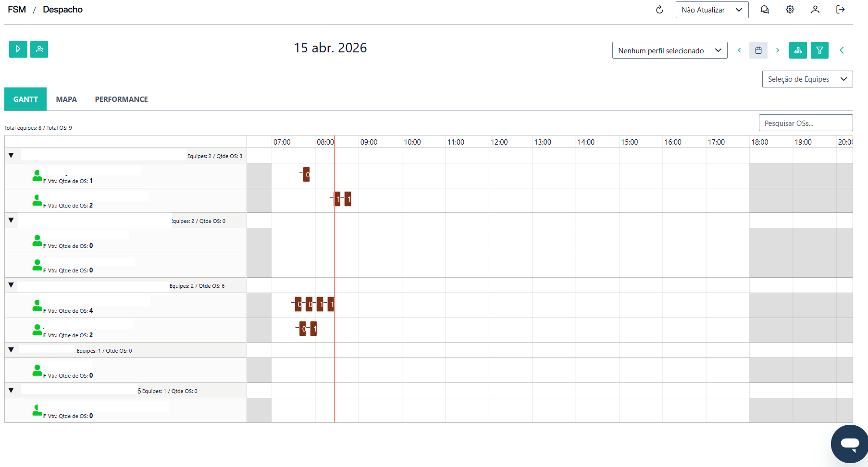Click the user profile icon
The width and height of the screenshot is (868, 467).
[815, 10]
